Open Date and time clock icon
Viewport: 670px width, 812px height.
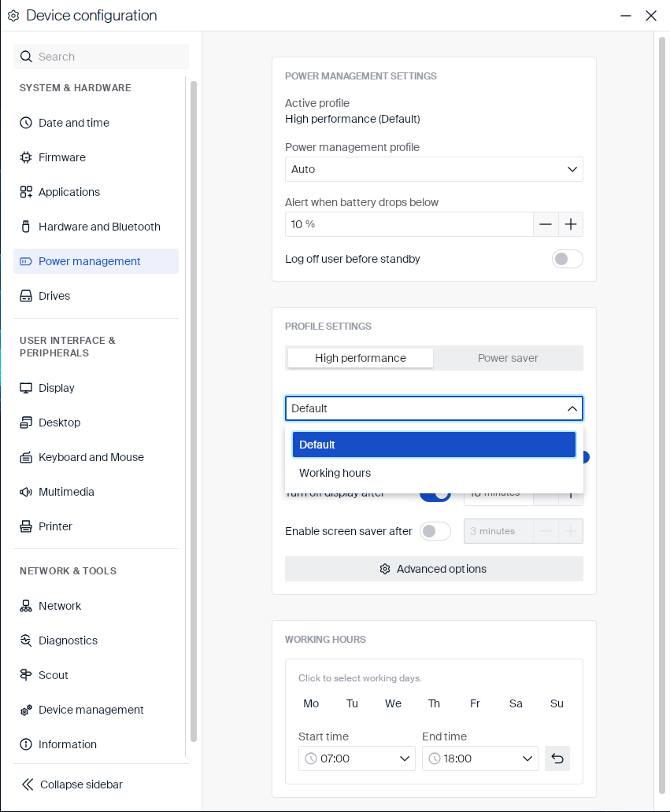click(26, 123)
